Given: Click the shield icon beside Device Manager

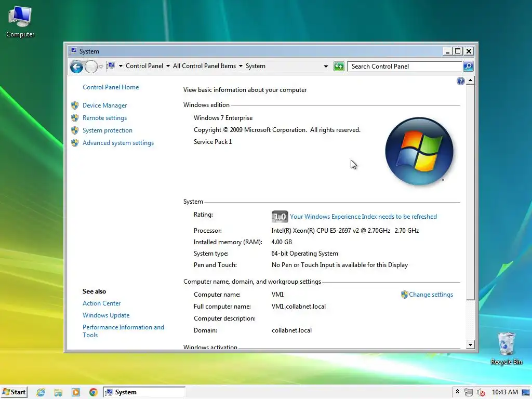Looking at the screenshot, I should [75, 105].
